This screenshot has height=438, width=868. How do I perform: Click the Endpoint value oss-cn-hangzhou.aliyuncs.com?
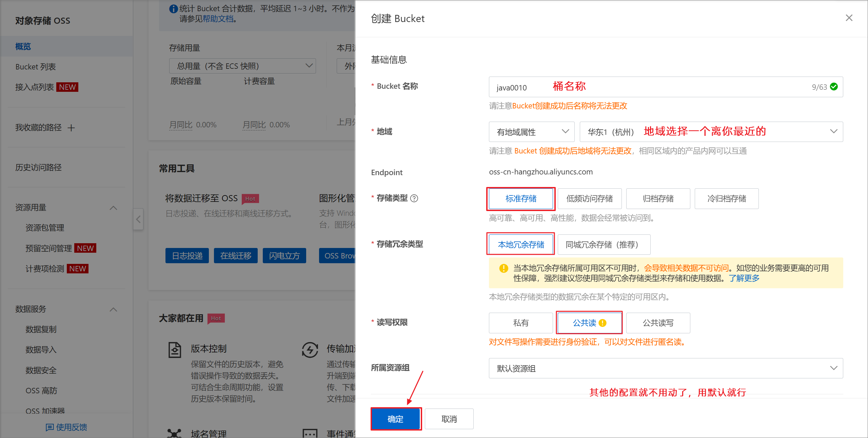pos(541,172)
